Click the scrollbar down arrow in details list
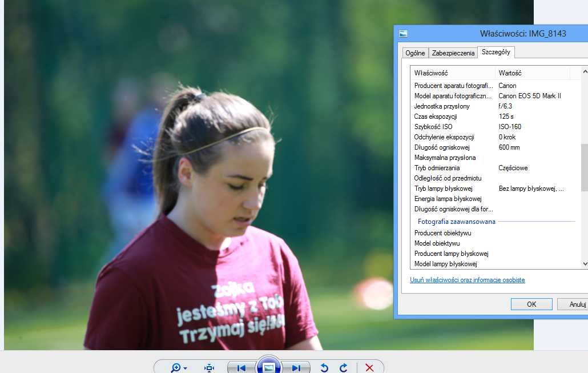The height and width of the screenshot is (373, 588). click(x=585, y=264)
